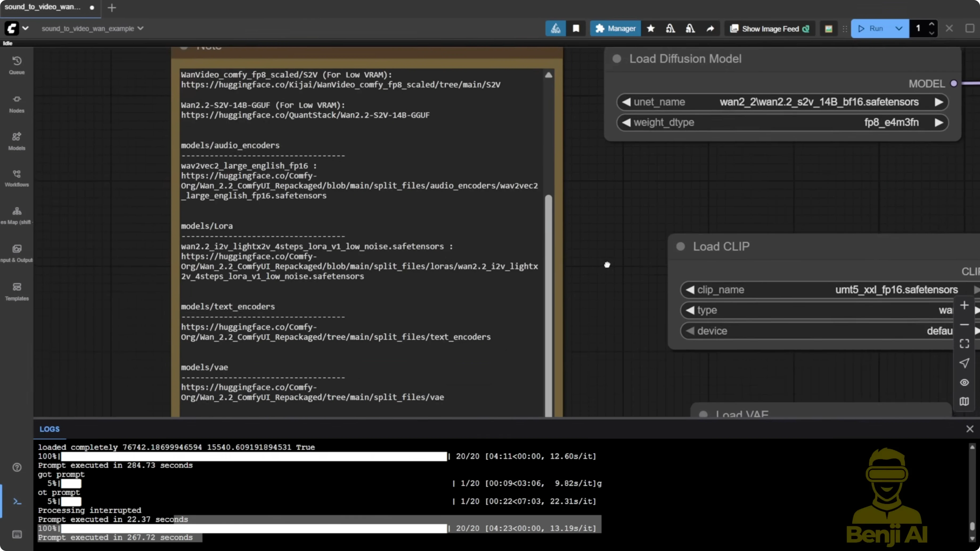980x551 pixels.
Task: Click the fit-view icon on the right toolbar
Action: [x=964, y=343]
